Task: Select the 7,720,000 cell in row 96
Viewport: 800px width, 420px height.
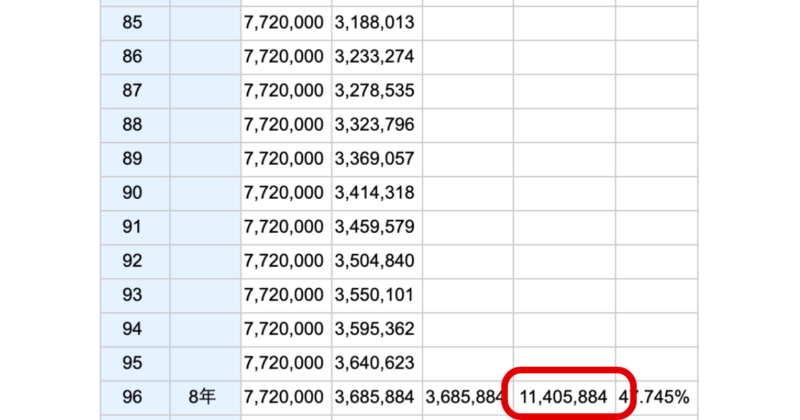Action: coord(284,398)
